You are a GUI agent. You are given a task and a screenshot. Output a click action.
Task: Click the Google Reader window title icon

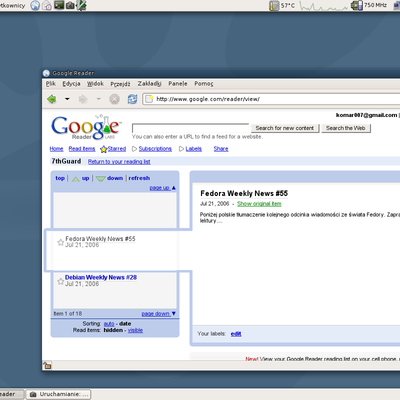point(46,73)
